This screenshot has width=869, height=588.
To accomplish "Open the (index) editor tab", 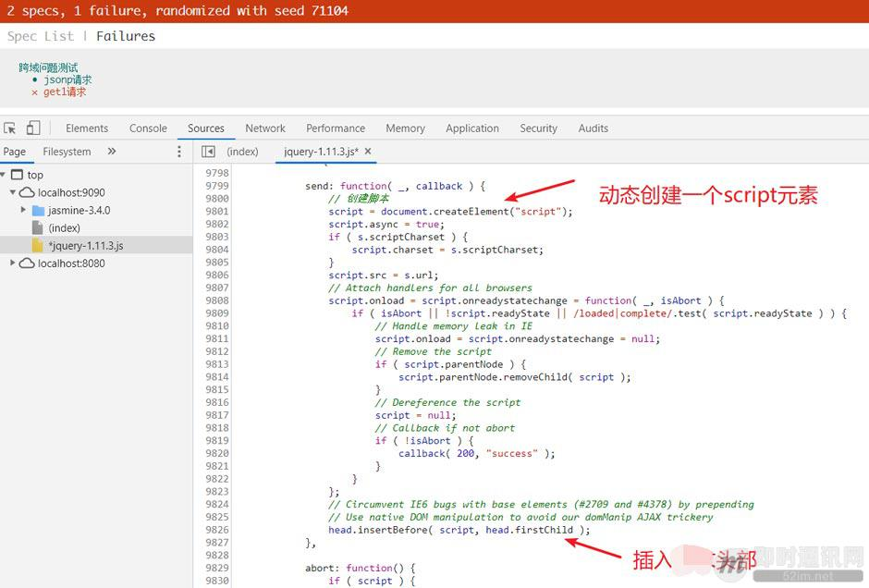I will point(242,152).
